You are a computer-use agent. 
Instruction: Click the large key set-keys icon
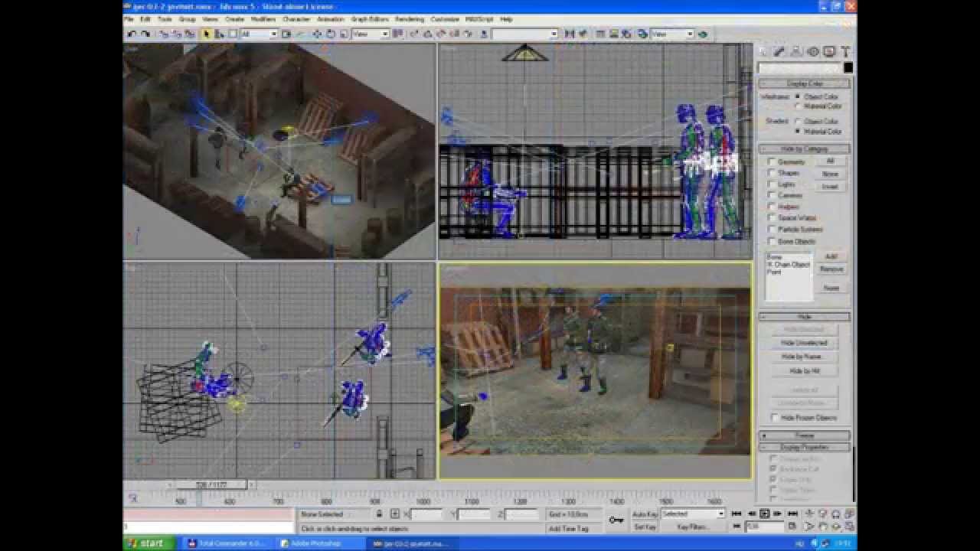tap(616, 520)
